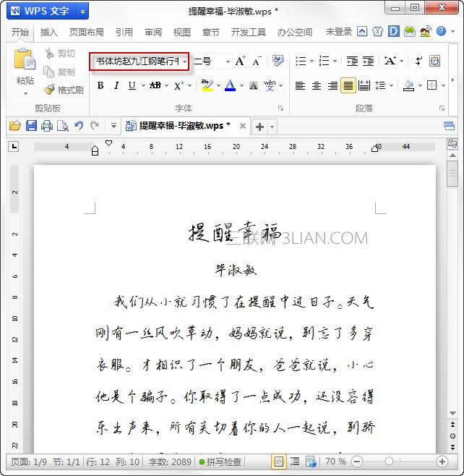
Task: Click the zoom out minus button
Action: pyautogui.click(x=357, y=462)
